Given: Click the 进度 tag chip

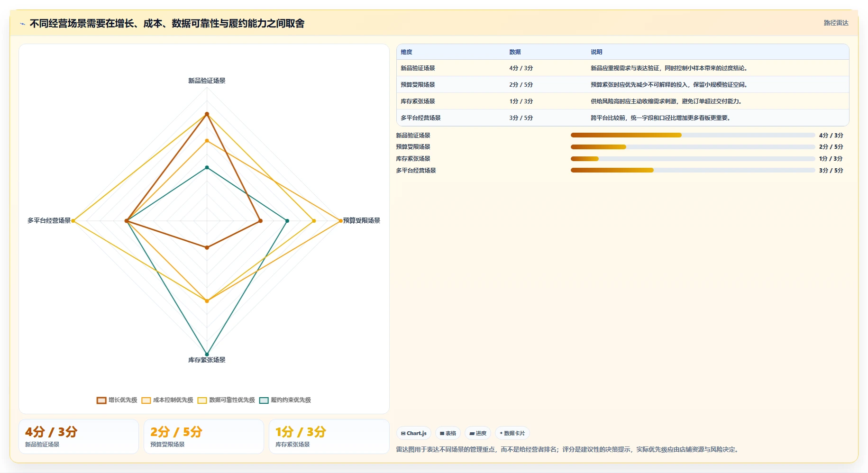Looking at the screenshot, I should coord(478,433).
